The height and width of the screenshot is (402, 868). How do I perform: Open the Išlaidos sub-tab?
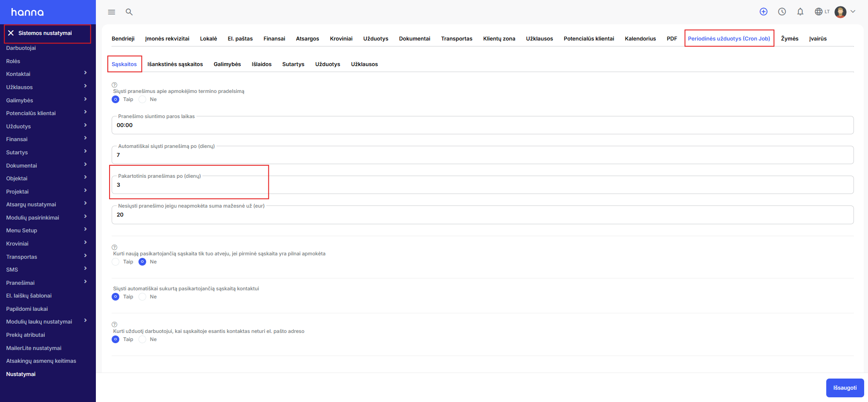click(262, 64)
